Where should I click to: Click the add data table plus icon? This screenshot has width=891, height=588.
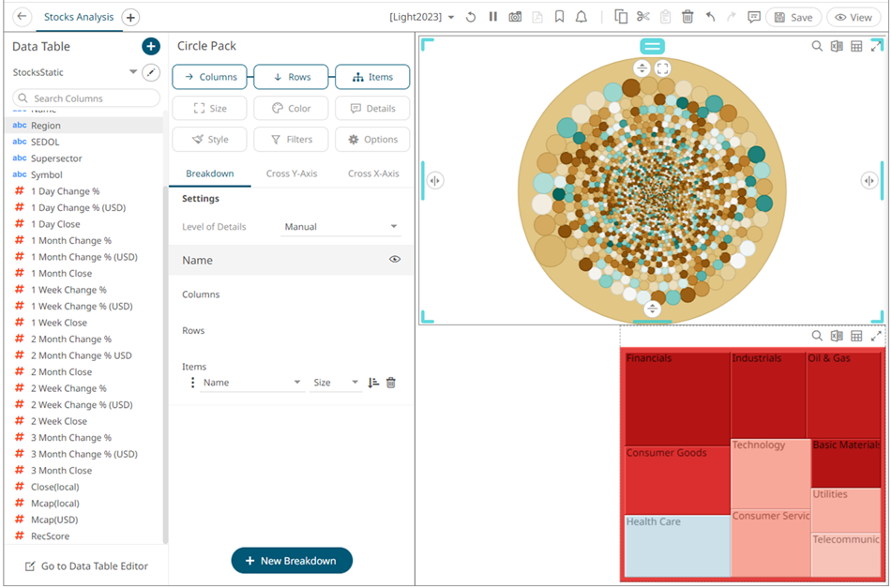(x=150, y=46)
